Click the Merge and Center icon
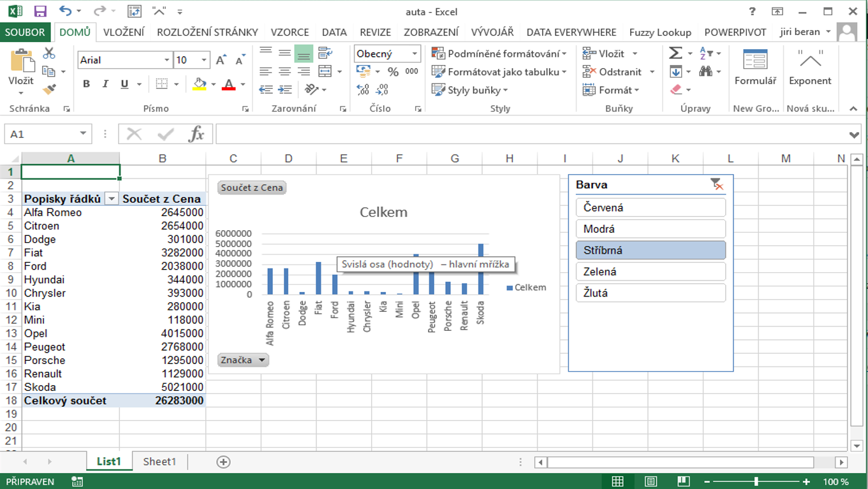Screen dimensions: 868x489 tap(325, 71)
